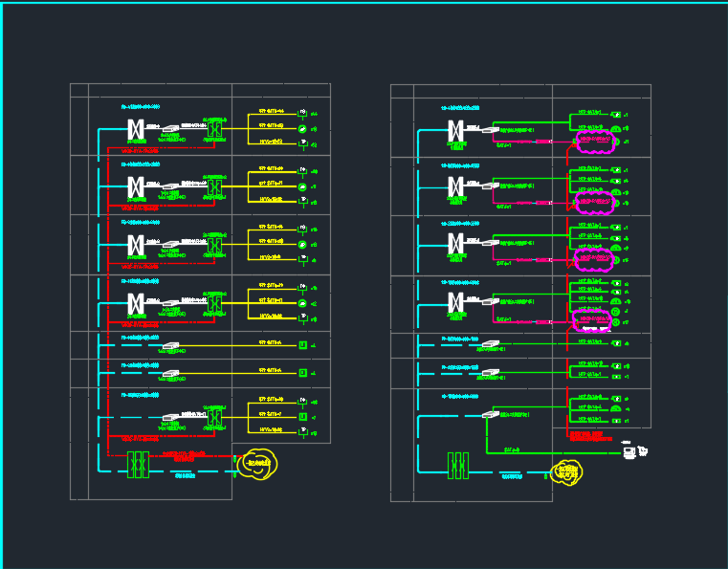Select the yellow cloud symbol in the right diagram
This screenshot has height=569, width=728.
click(x=567, y=473)
